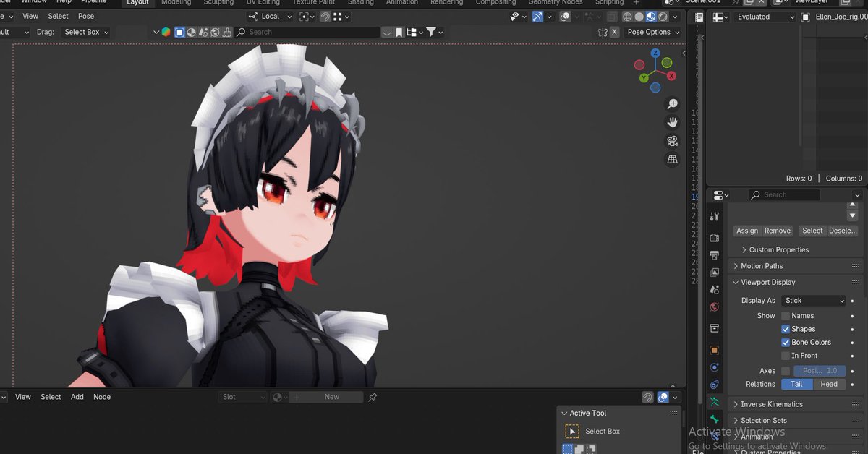Open the Pose Options dropdown
This screenshot has width=868, height=454.
tap(653, 32)
